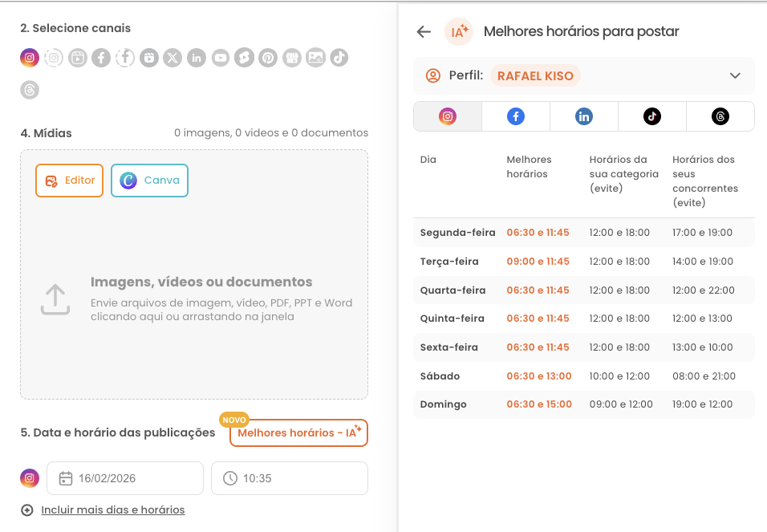Switch to the LinkedIn tab in best times panel
Viewport: 767px width, 532px height.
click(583, 116)
